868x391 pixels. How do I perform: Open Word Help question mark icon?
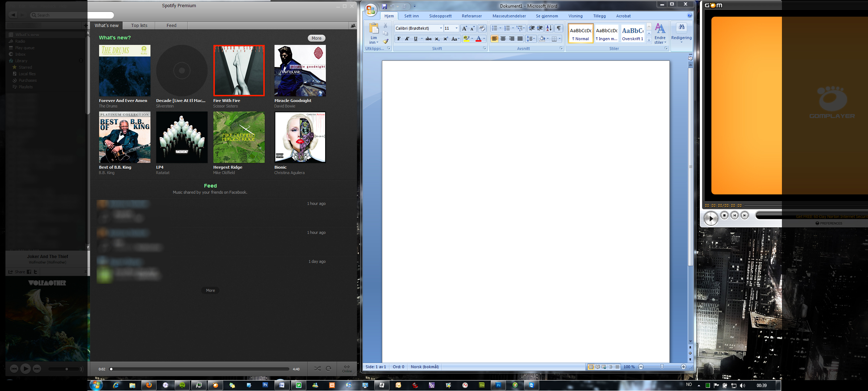pyautogui.click(x=690, y=16)
